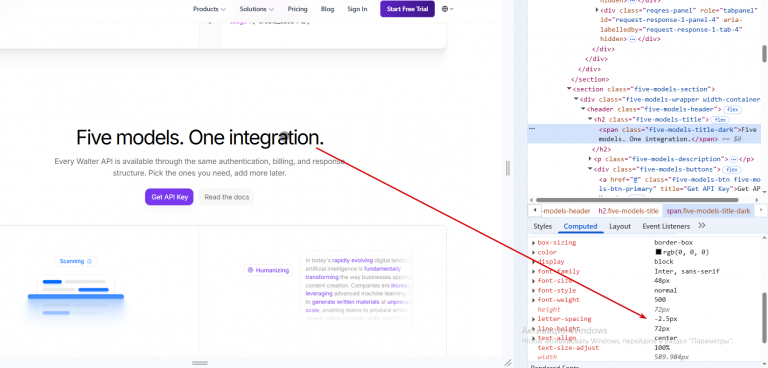Click the Read the docs button
This screenshot has width=768, height=368.
tap(227, 197)
